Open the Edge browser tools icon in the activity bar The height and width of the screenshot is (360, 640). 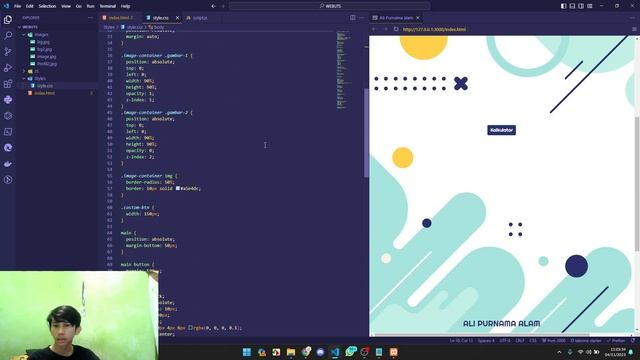pyautogui.click(x=8, y=148)
